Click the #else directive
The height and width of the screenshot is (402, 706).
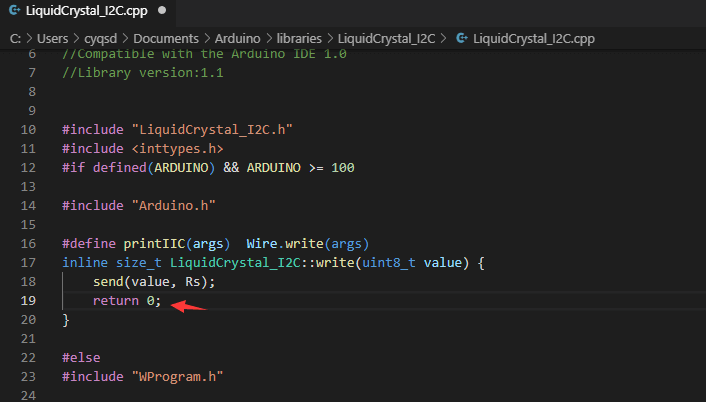coord(81,357)
